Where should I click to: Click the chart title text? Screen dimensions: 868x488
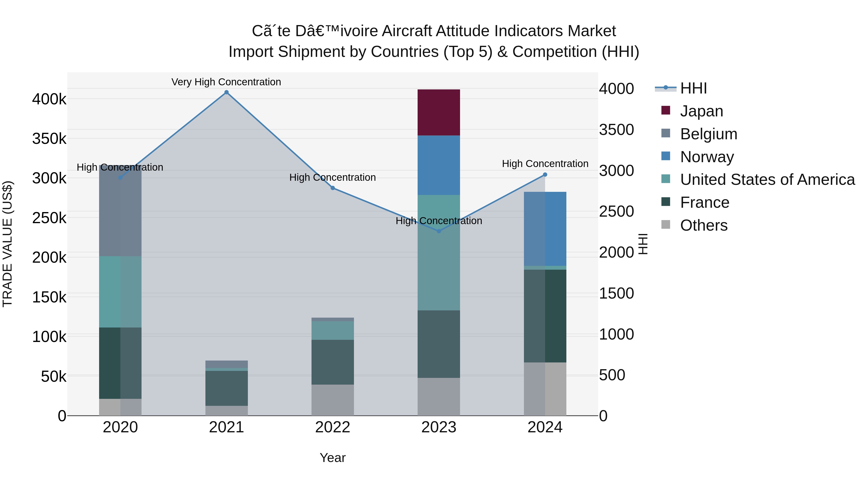[434, 41]
